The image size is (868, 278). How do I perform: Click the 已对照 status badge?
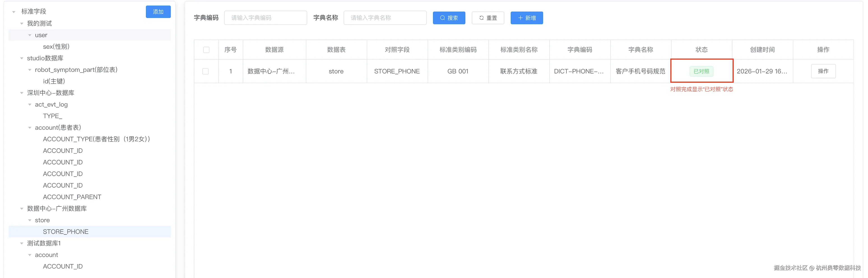pos(701,71)
